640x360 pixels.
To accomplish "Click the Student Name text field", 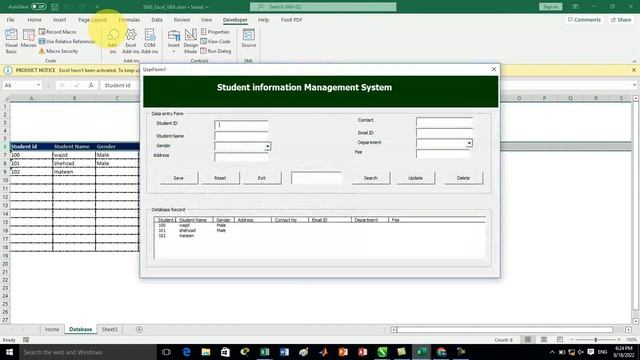I will click(x=241, y=136).
